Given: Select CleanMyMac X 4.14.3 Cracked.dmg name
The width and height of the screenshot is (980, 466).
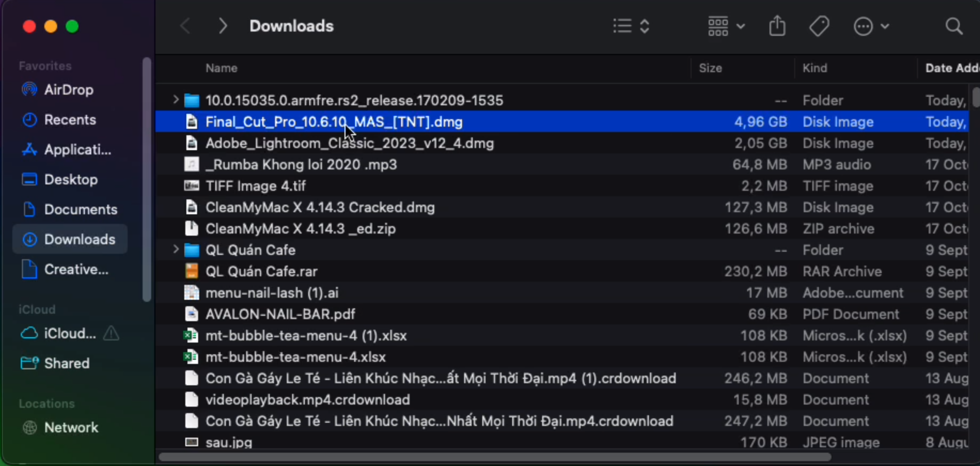Looking at the screenshot, I should pyautogui.click(x=320, y=207).
